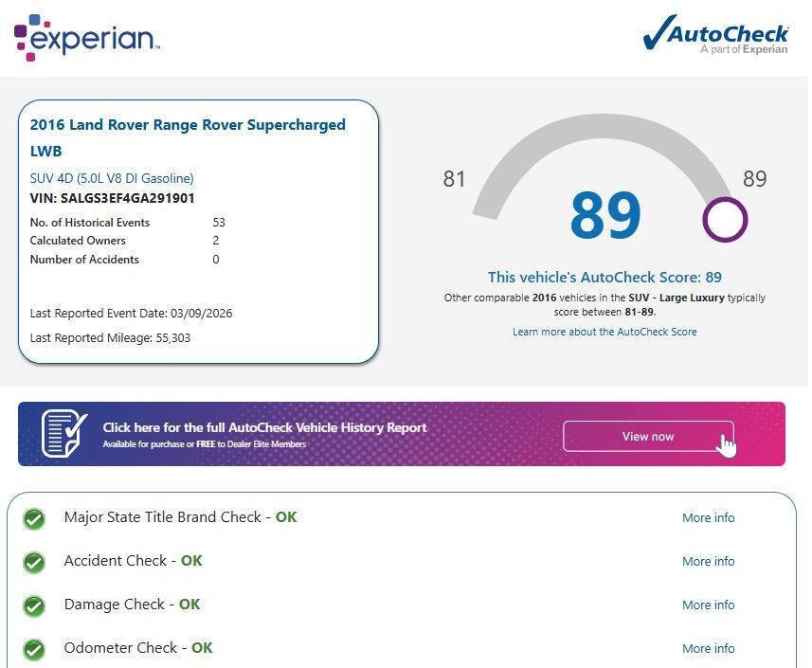The height and width of the screenshot is (668, 812).
Task: Click the large 89 score number
Action: pos(605,215)
